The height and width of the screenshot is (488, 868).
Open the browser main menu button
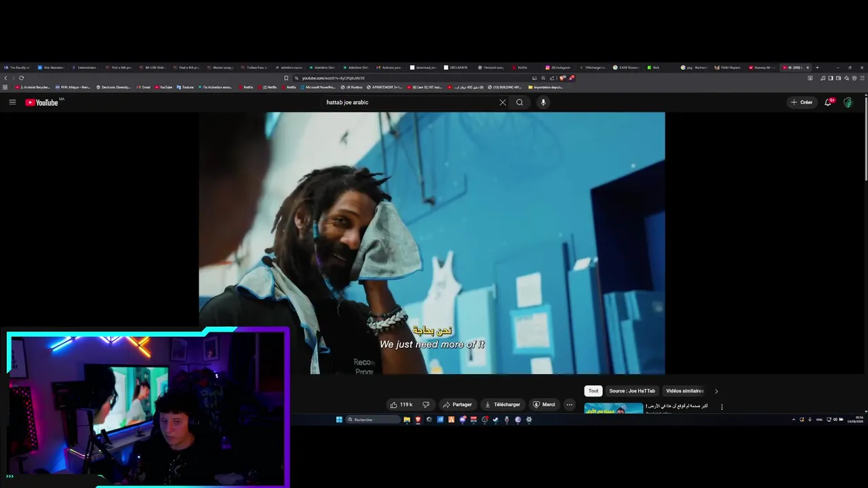coord(862,78)
